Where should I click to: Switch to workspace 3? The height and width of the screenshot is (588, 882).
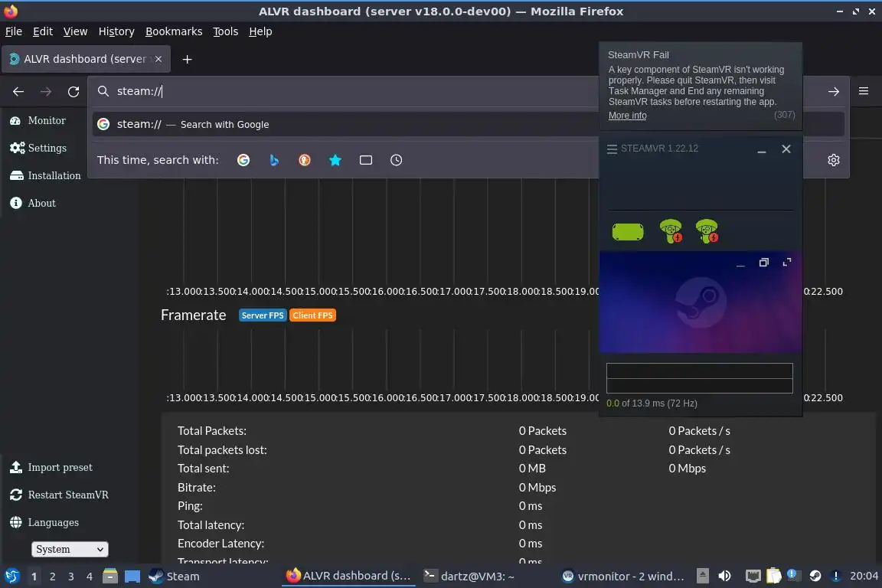tap(71, 577)
